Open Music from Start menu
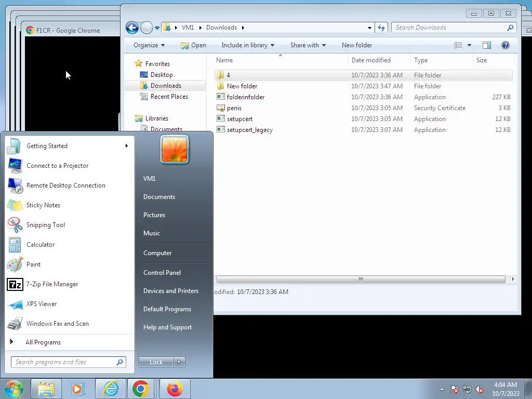The image size is (532, 399). (151, 233)
